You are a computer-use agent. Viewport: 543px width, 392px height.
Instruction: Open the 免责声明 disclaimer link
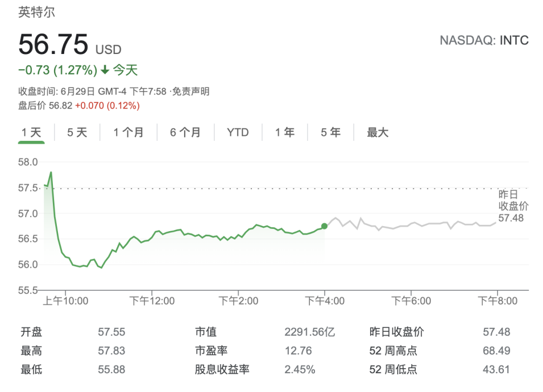point(191,91)
